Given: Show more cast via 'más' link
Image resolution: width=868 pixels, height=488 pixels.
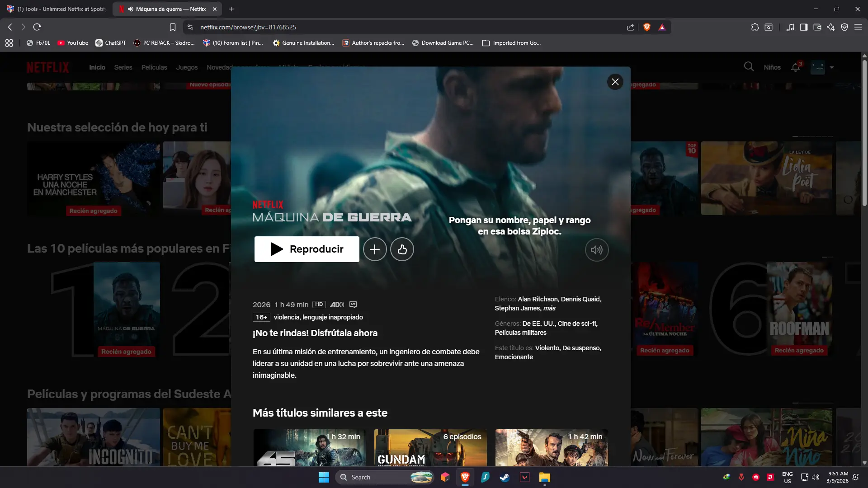Looking at the screenshot, I should click(549, 308).
